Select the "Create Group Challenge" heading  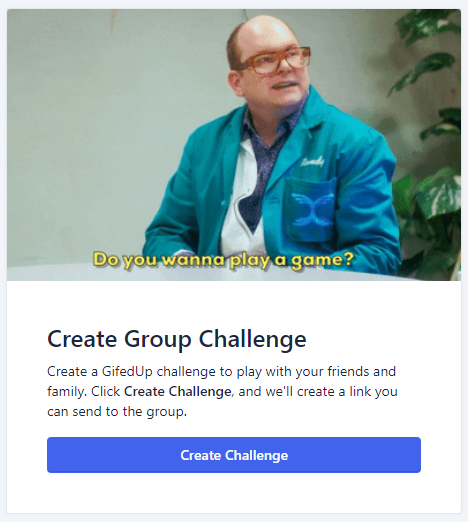[177, 339]
